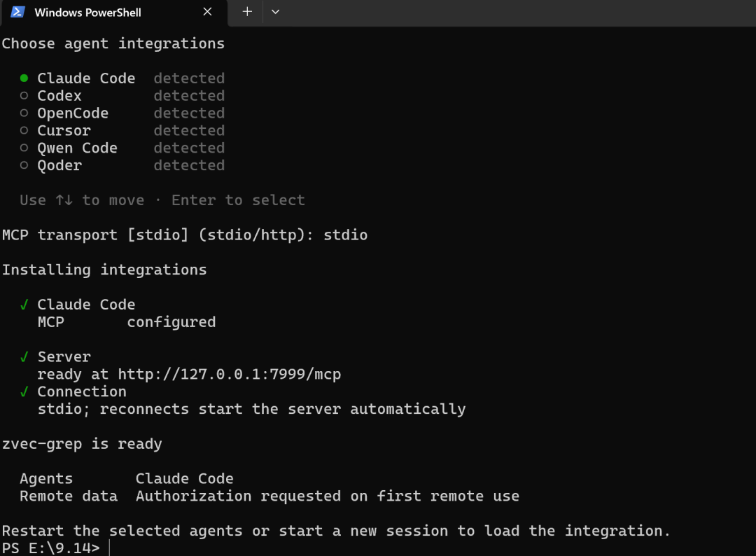Select the OpenCode radio option
756x556 pixels.
click(x=24, y=113)
